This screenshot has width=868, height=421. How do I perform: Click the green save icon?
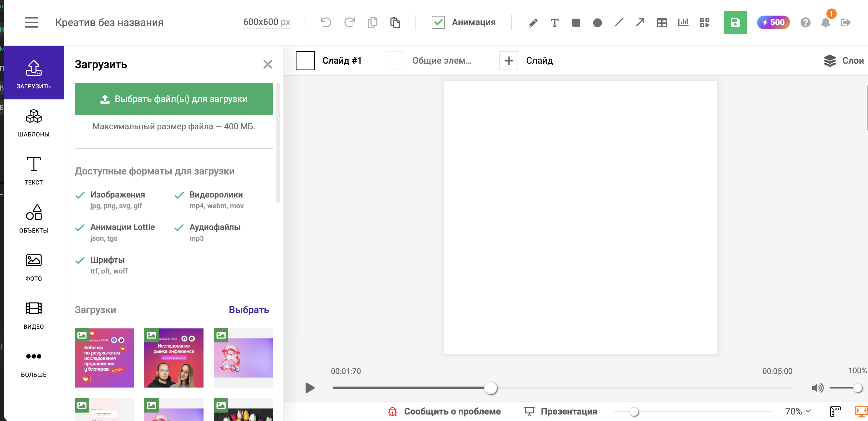tap(735, 22)
